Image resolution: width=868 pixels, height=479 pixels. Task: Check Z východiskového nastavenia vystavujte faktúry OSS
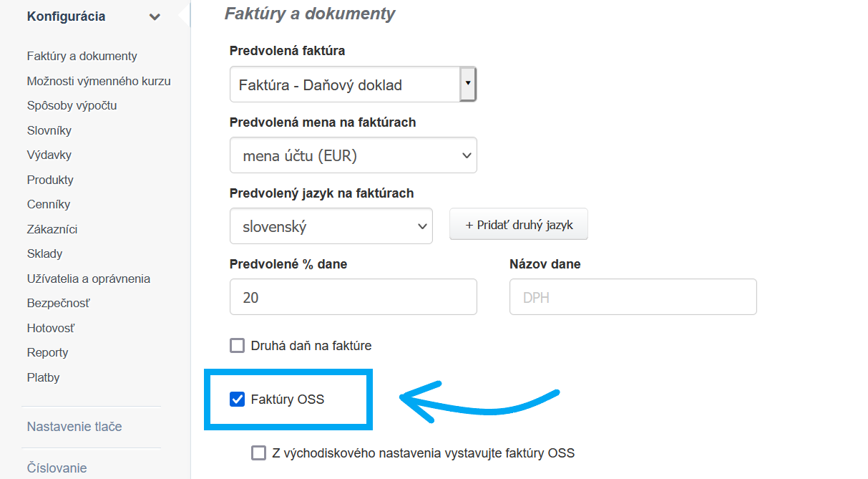tap(258, 453)
